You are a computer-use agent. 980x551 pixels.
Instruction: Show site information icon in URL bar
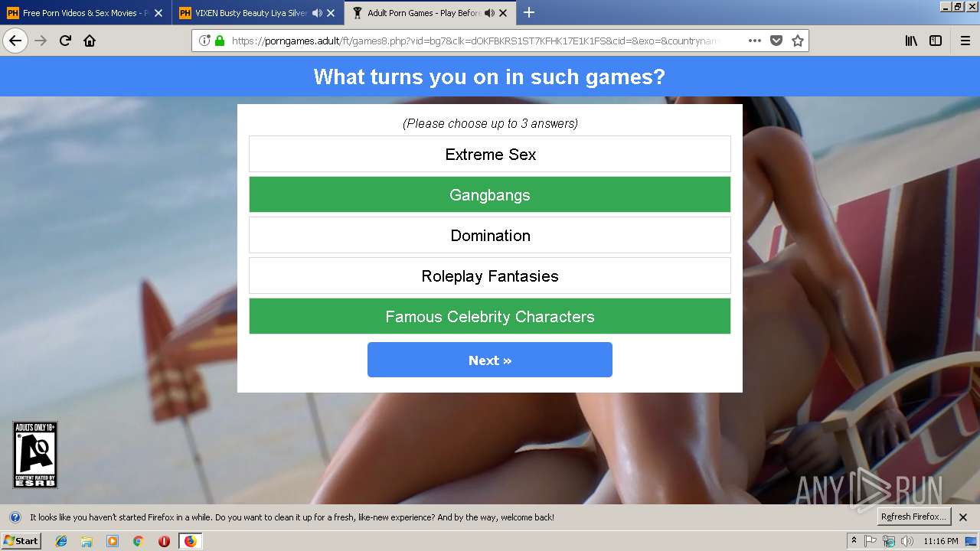pyautogui.click(x=204, y=41)
